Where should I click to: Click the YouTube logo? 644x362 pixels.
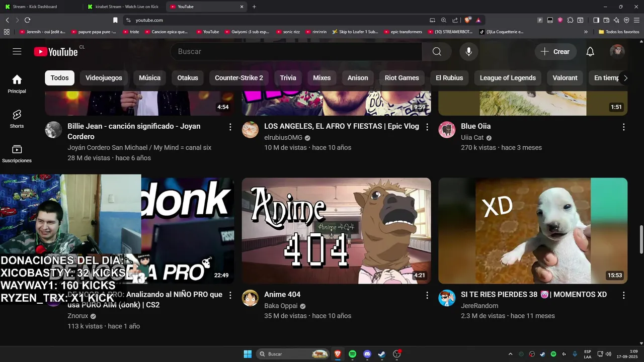point(56,52)
